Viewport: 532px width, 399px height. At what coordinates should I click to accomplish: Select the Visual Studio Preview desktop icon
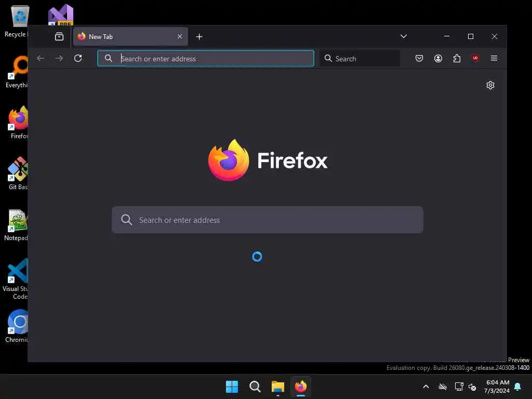click(61, 15)
